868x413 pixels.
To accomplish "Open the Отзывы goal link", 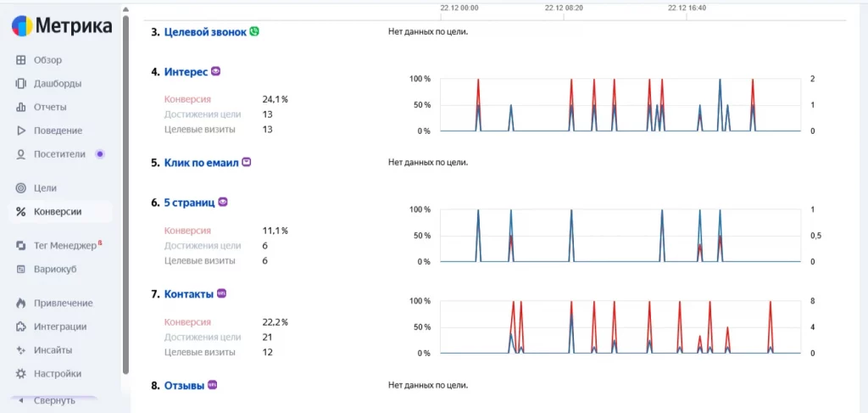I will pos(183,386).
